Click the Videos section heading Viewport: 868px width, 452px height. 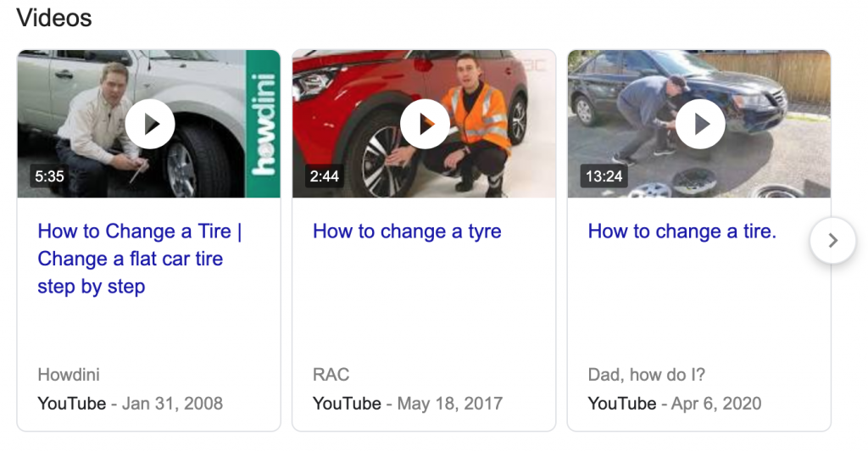point(54,18)
